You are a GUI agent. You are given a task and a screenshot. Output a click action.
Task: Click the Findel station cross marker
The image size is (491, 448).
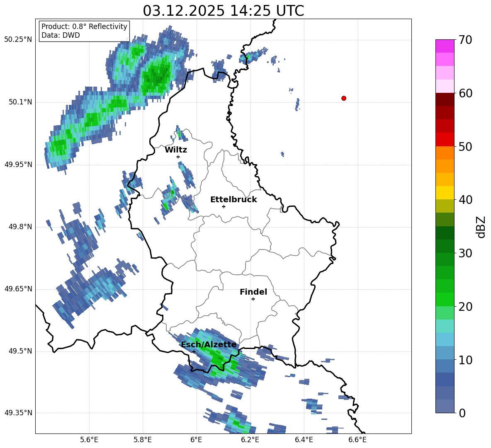click(253, 299)
